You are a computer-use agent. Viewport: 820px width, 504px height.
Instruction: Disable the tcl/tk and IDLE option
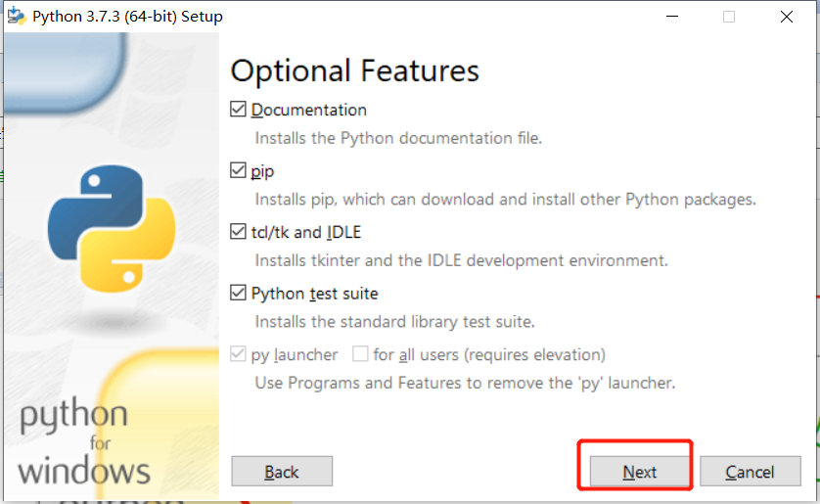pyautogui.click(x=238, y=232)
